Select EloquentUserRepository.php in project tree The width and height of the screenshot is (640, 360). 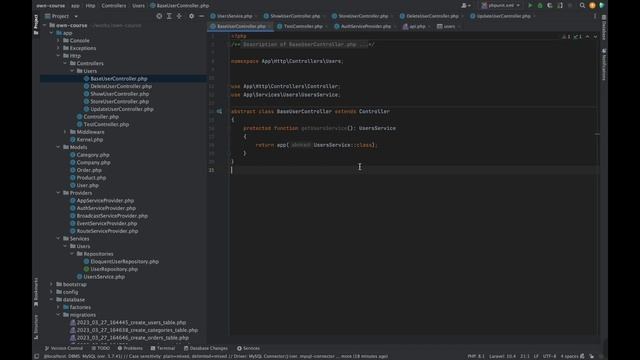tap(124, 262)
